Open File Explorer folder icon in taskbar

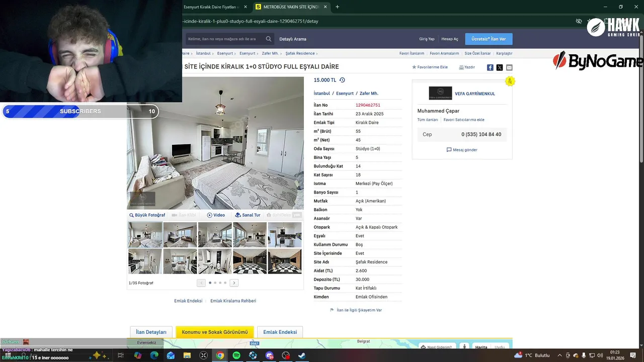[x=187, y=355]
